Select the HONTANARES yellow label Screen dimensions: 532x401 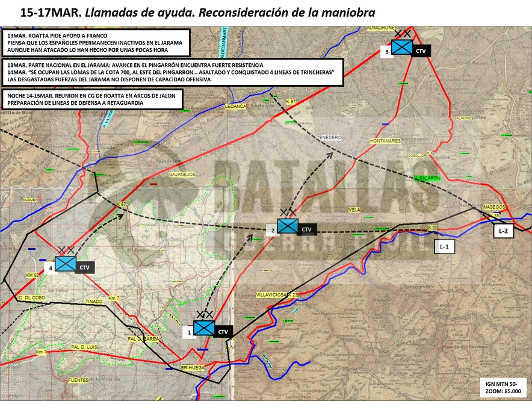(x=385, y=140)
